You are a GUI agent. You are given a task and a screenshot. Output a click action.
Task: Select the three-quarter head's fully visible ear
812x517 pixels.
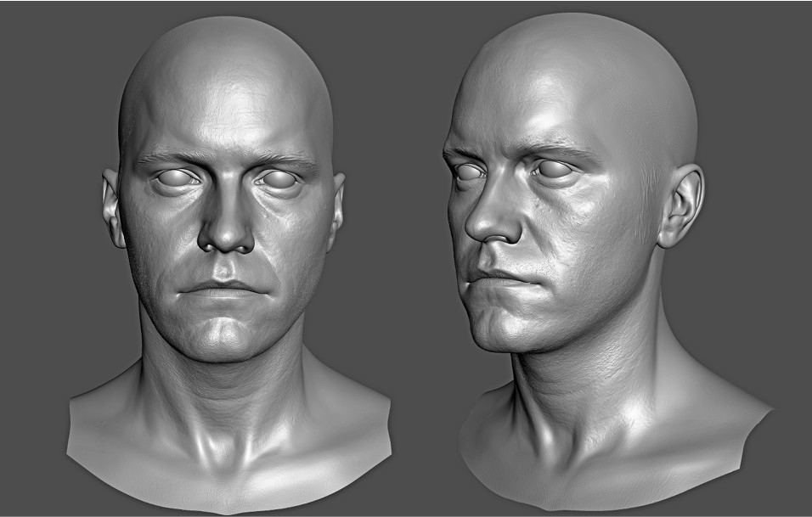(681, 205)
